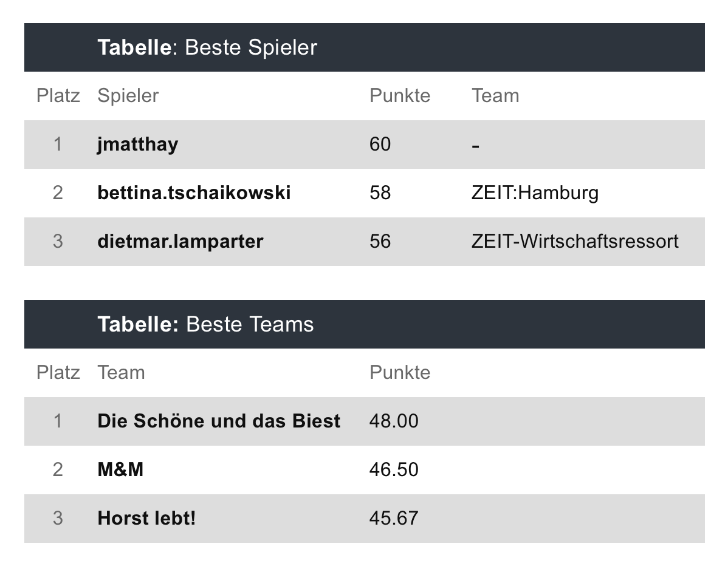Screen dimensions: 728x572
Task: Open bettina.tschaikowski player entry
Action: click(x=194, y=193)
